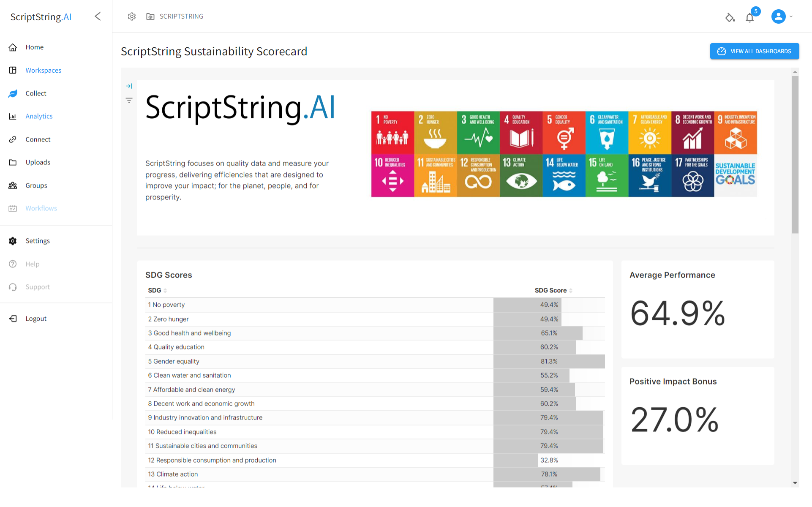Sort the table by SDG column
812x507 pixels.
click(x=157, y=291)
